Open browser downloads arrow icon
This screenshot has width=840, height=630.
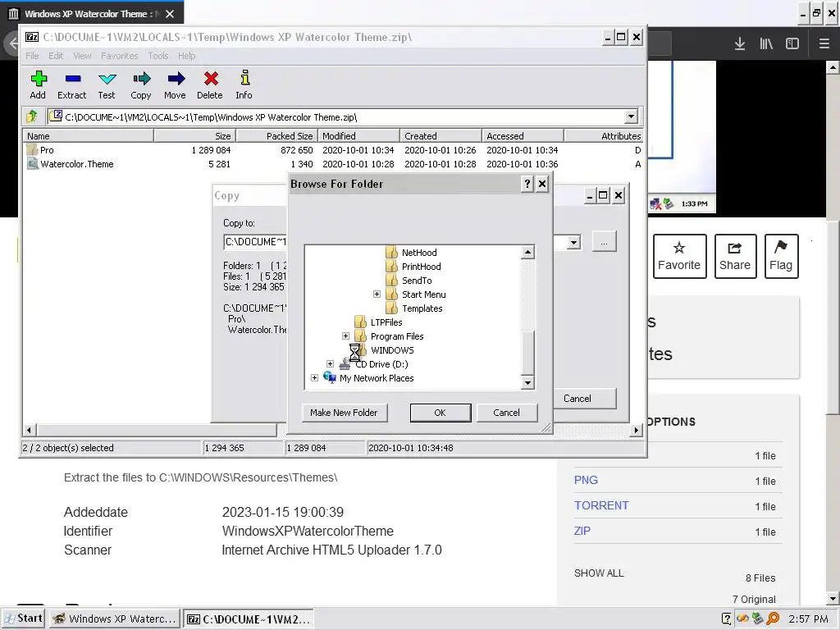point(740,43)
